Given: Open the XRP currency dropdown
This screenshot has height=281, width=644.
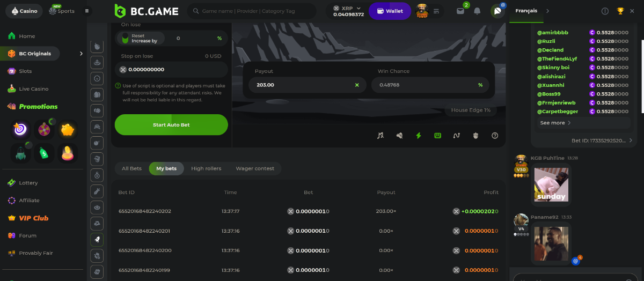Looking at the screenshot, I should point(348,11).
